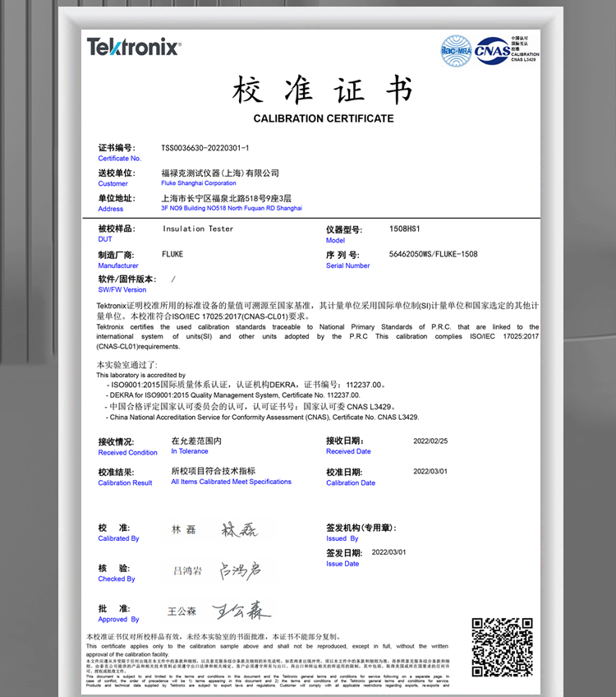Click manufacturer value 'FLUKE'
Image resolution: width=616 pixels, height=697 pixels.
click(172, 254)
